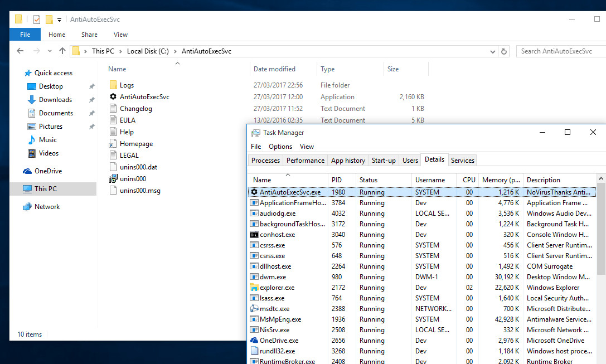Open the Share ribbon tab
This screenshot has width=606, height=364.
(89, 35)
